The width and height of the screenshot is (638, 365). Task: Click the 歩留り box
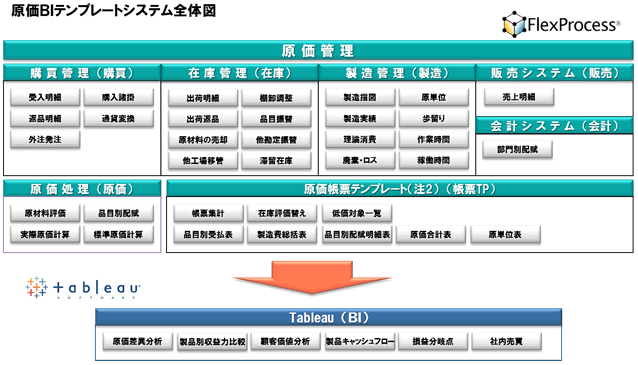433,118
